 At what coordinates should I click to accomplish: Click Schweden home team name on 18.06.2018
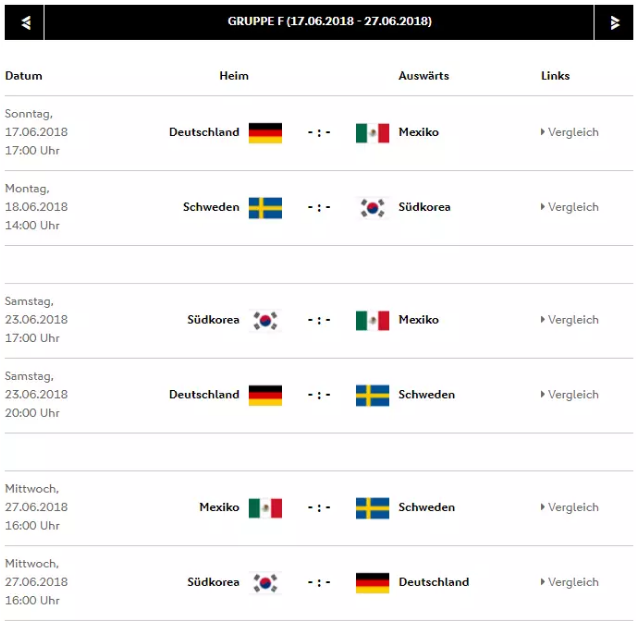point(211,207)
